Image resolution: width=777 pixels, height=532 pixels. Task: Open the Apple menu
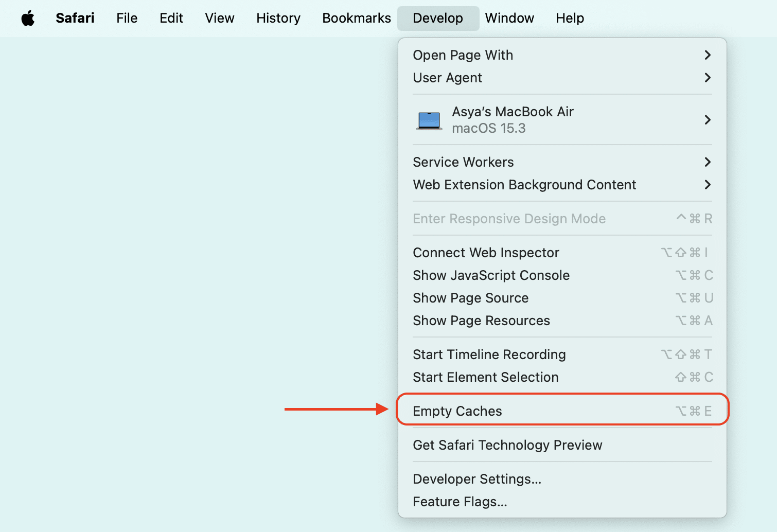[x=28, y=19]
